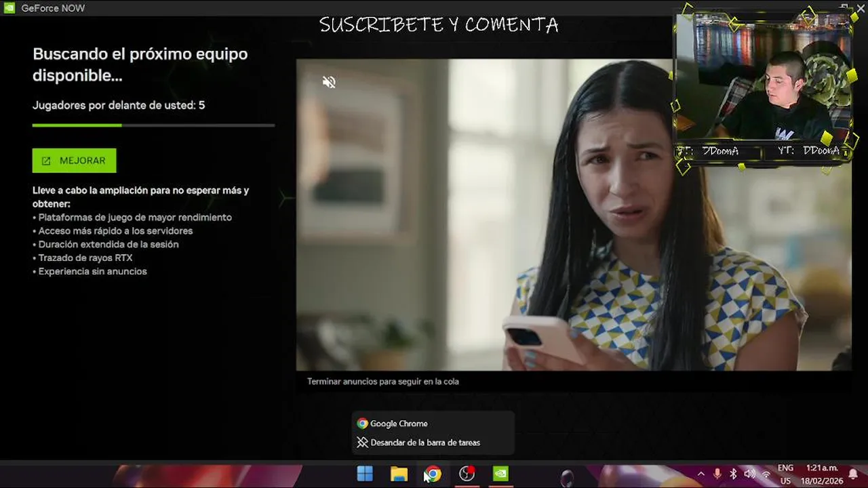Click the Chrome icon in the taskbar
The width and height of the screenshot is (868, 488).
433,474
